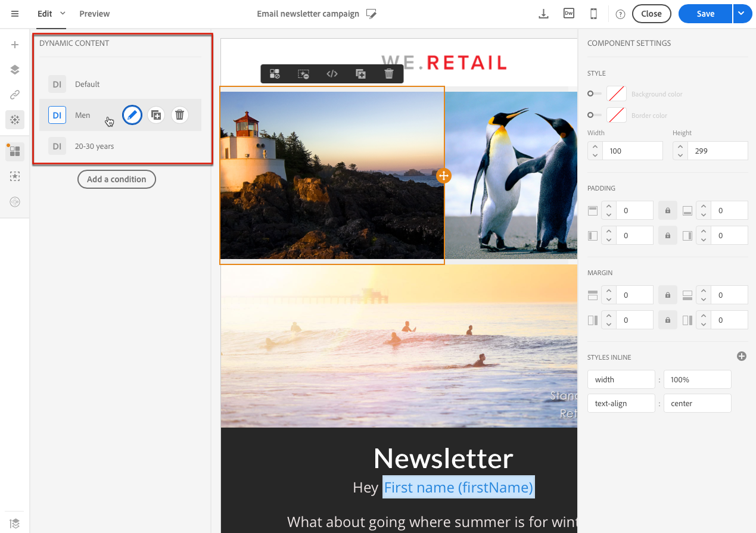Select the 20-30 years condition
This screenshot has height=533, width=756.
[94, 146]
